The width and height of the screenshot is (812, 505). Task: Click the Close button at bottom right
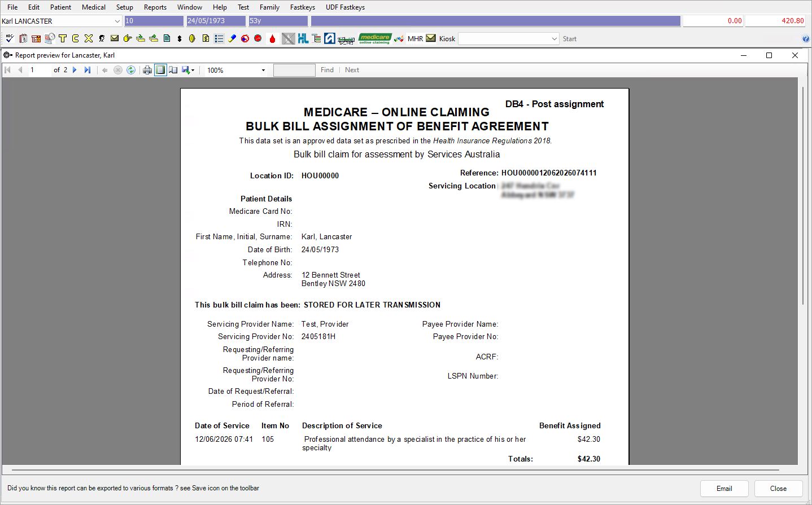pyautogui.click(x=778, y=489)
